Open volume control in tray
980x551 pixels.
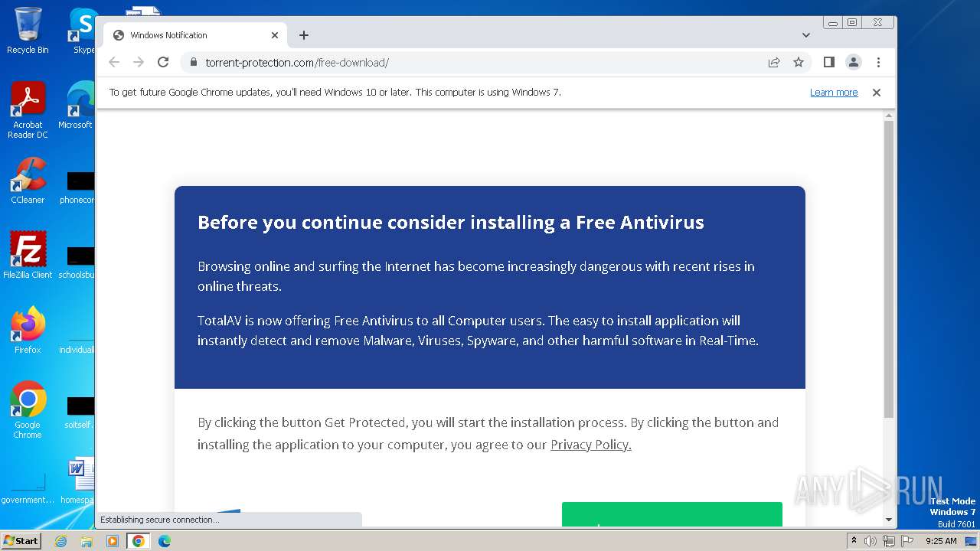[x=871, y=541]
